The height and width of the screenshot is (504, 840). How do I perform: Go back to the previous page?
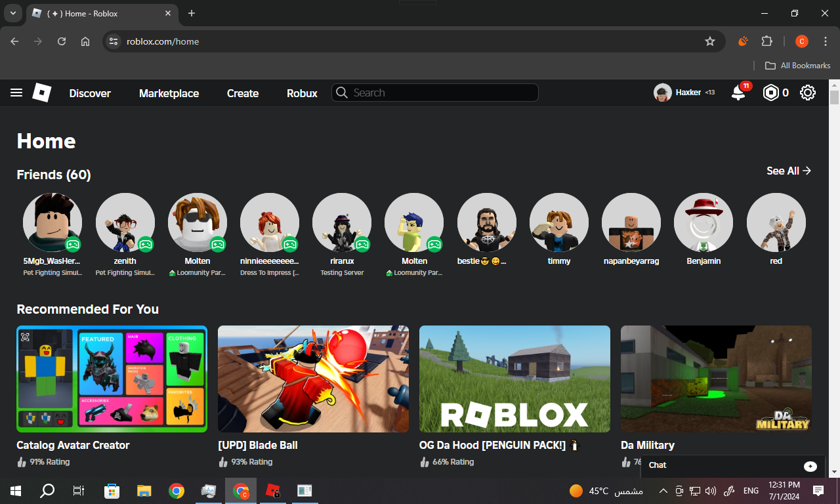tap(14, 41)
